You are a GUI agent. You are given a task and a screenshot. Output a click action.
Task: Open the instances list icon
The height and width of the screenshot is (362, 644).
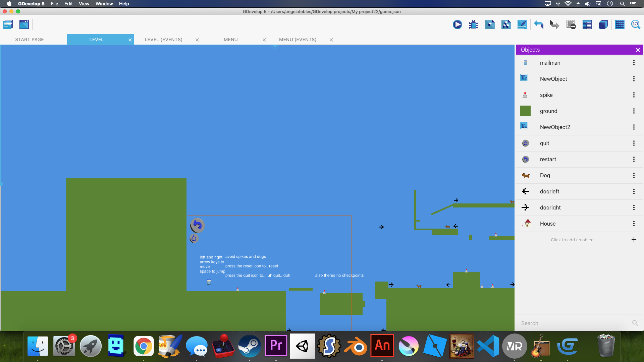[587, 24]
